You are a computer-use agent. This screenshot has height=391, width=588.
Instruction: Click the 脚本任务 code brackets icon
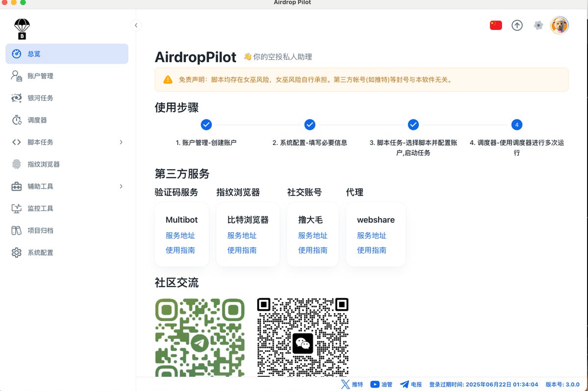(x=17, y=142)
